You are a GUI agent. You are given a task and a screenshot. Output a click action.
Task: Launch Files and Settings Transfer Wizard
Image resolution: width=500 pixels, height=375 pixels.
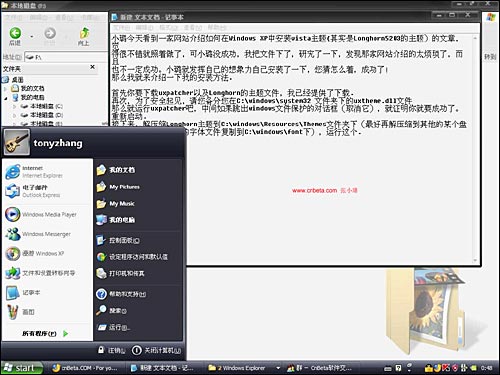click(x=41, y=273)
